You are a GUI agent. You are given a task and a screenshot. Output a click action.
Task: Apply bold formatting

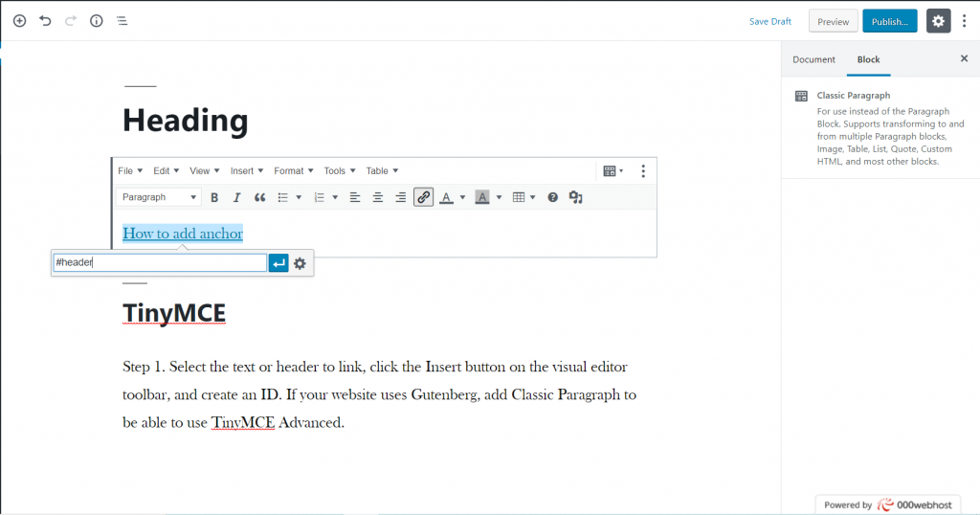[x=214, y=197]
